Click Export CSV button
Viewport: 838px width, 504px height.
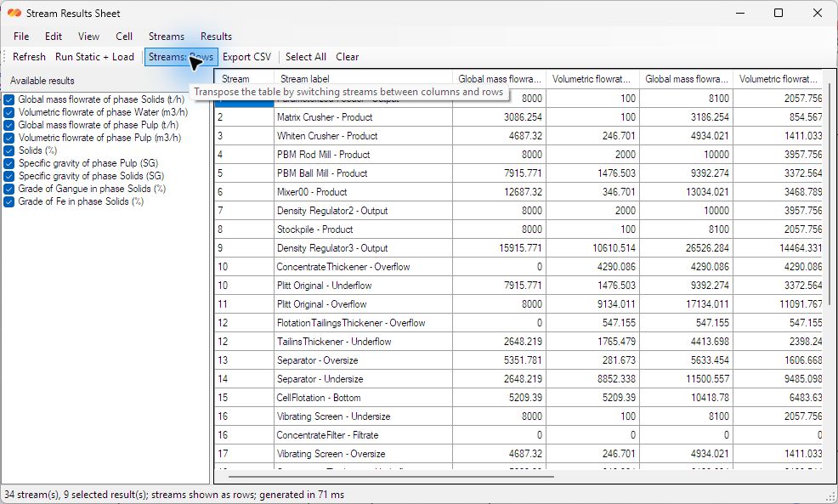tap(247, 57)
